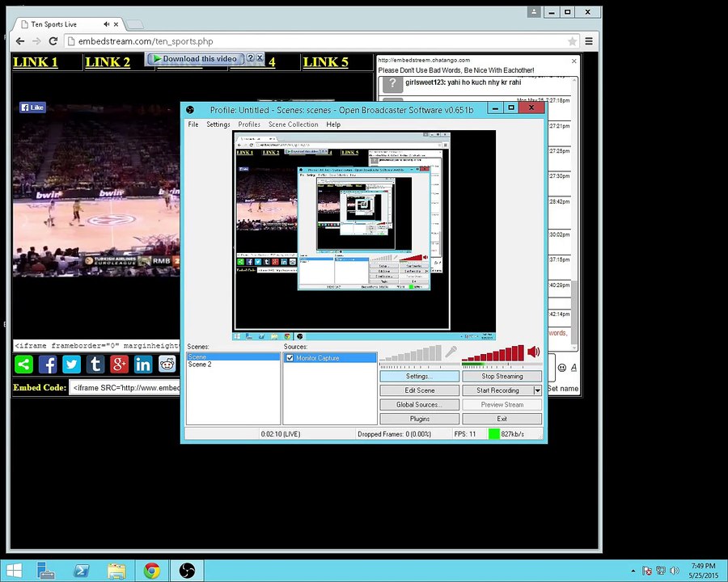
Task: Click Stop Streaming
Action: click(502, 376)
